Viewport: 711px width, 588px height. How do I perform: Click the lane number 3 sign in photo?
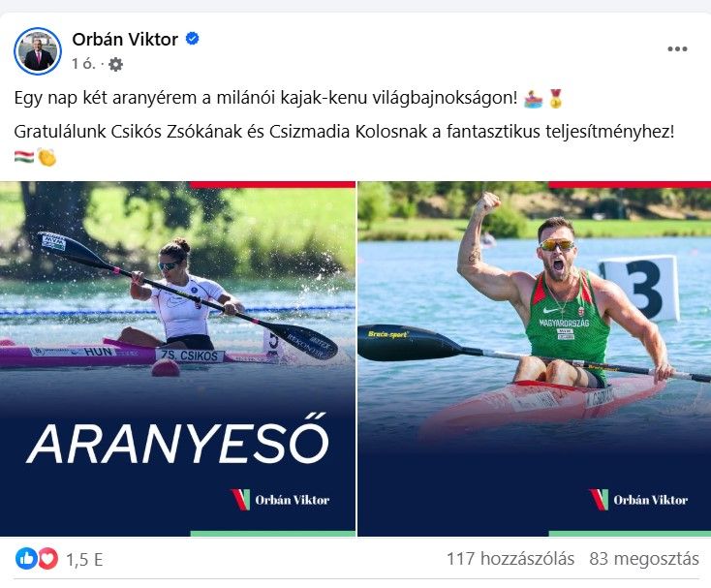click(641, 289)
